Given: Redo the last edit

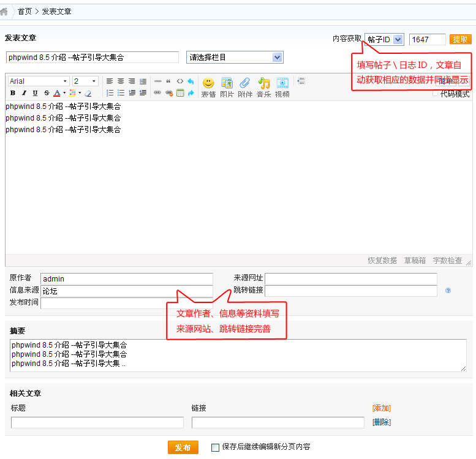Looking at the screenshot, I should pos(191,93).
